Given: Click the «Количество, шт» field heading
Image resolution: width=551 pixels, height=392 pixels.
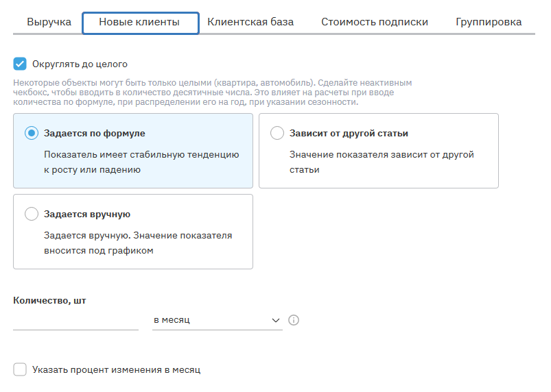Looking at the screenshot, I should pyautogui.click(x=50, y=300).
